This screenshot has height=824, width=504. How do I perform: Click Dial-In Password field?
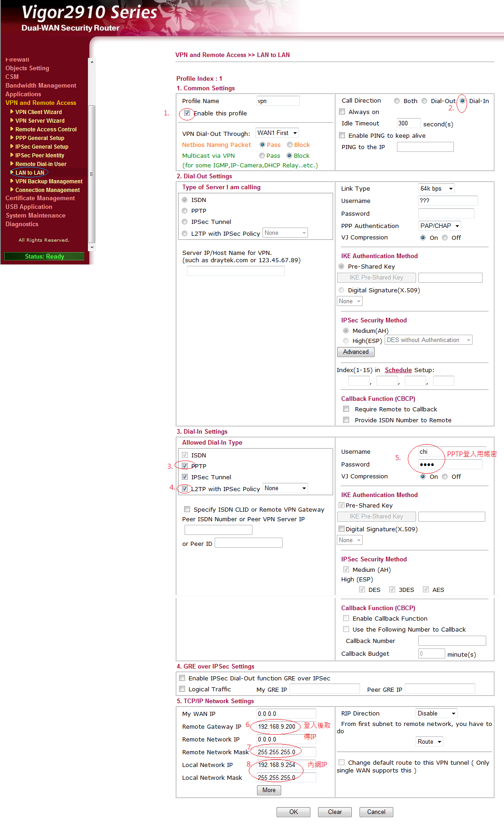450,464
